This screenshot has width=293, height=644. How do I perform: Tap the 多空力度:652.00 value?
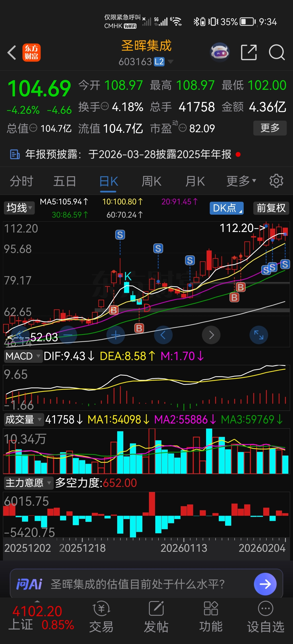[96, 483]
